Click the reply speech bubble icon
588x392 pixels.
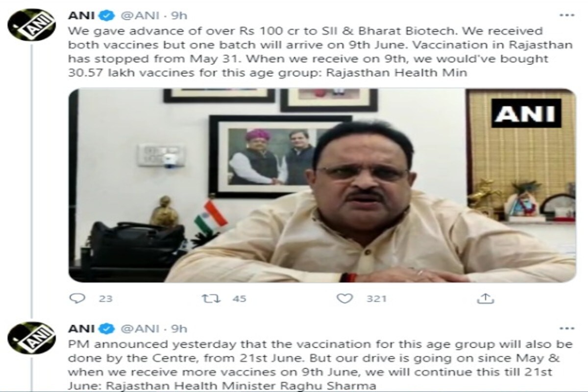click(x=76, y=298)
